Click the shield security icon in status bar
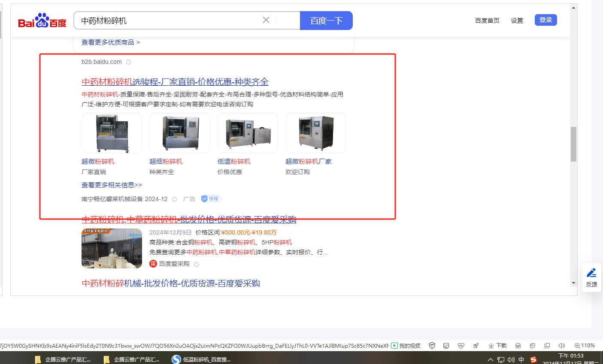This screenshot has height=364, width=603. pyautogui.click(x=432, y=346)
